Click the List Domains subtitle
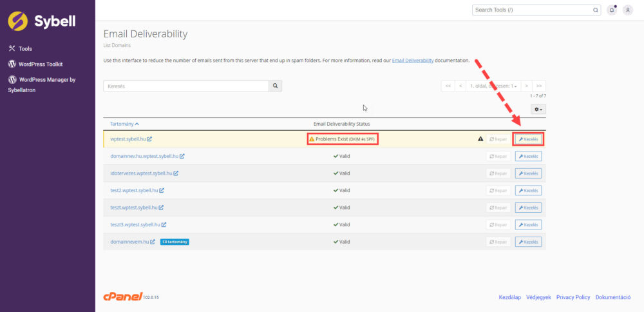 click(x=117, y=45)
